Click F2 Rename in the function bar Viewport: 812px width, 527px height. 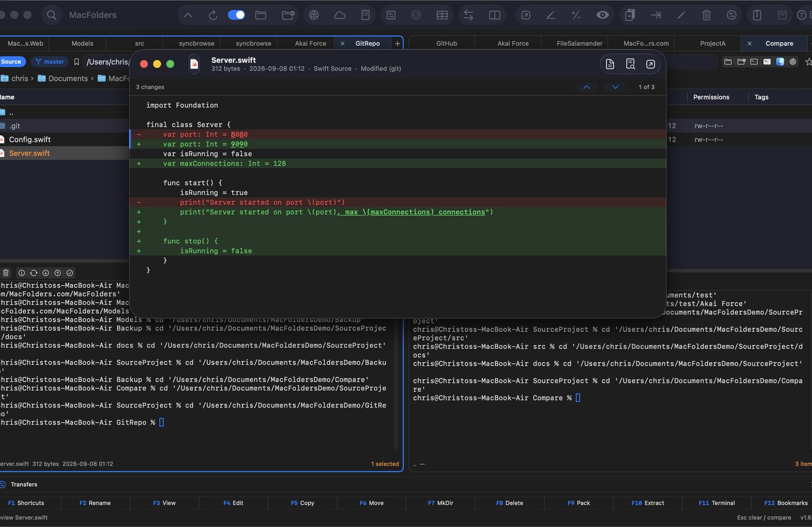95,503
